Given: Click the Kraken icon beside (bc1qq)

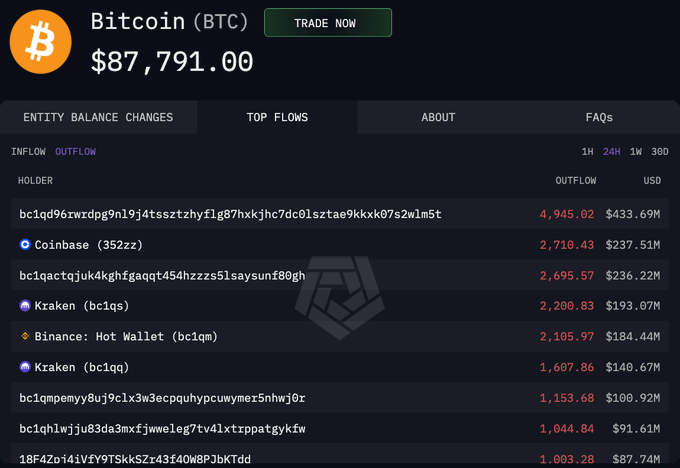Looking at the screenshot, I should [x=26, y=367].
